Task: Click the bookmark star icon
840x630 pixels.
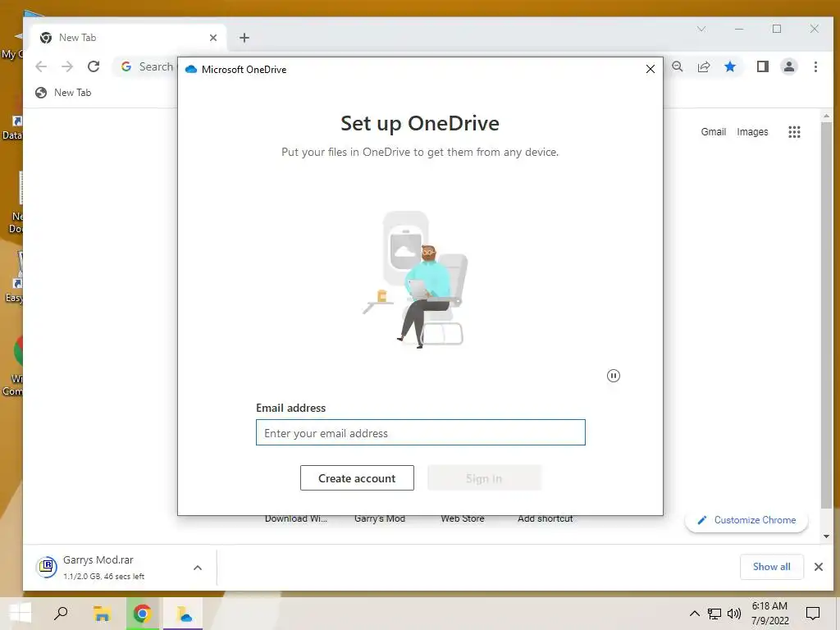Action: tap(729, 66)
